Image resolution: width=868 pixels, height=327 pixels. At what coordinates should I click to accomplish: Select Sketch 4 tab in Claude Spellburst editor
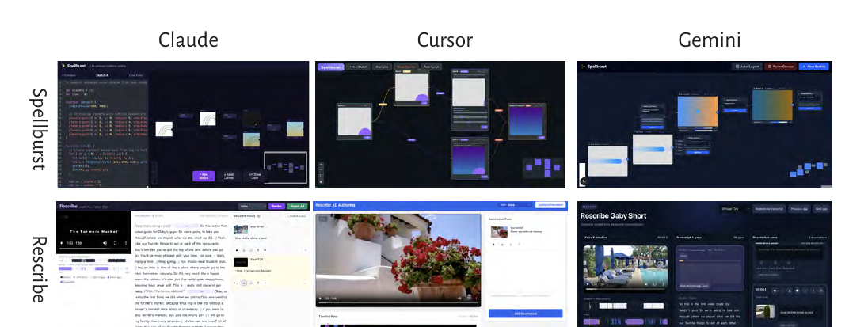[102, 74]
